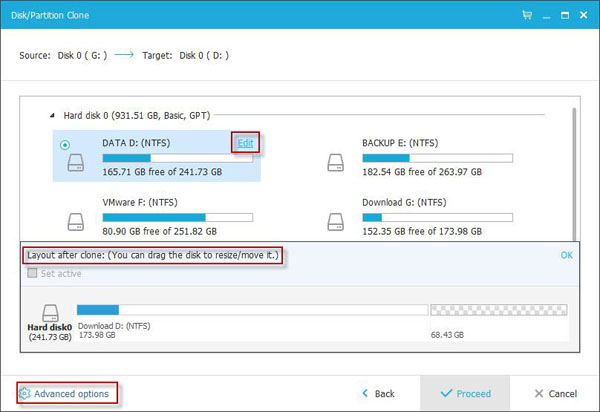Click the Source: Disk 0 ( G: ) text
Image resolution: width=600 pixels, height=412 pixels.
tap(63, 55)
